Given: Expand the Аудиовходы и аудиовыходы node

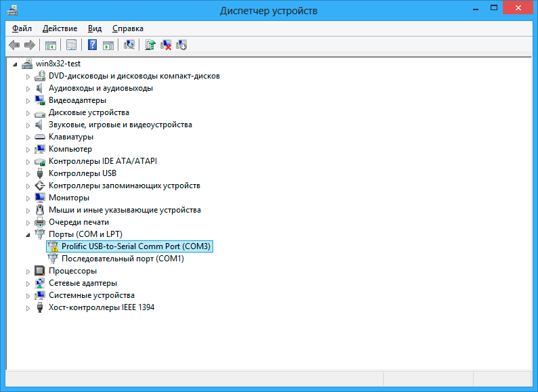Looking at the screenshot, I should pyautogui.click(x=28, y=89).
